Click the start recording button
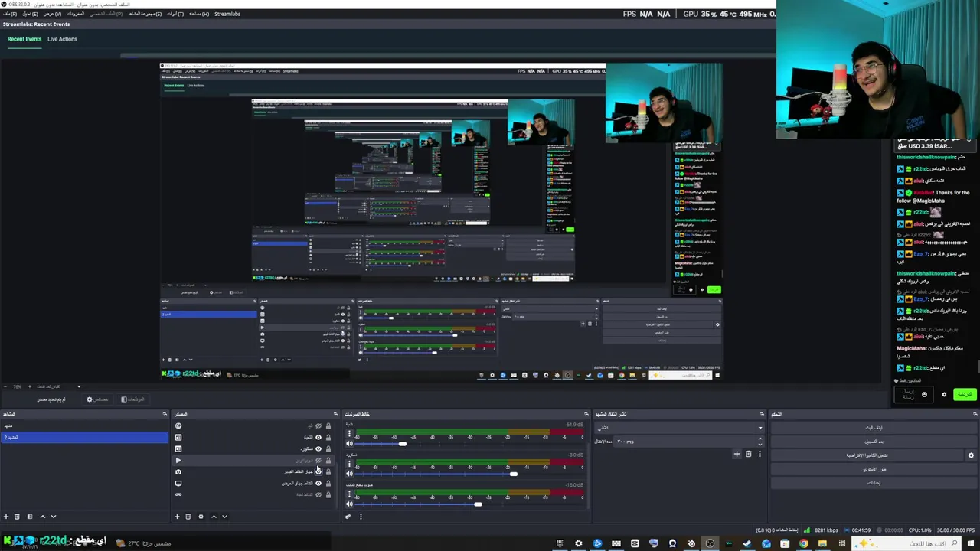This screenshot has height=551, width=980. click(874, 442)
